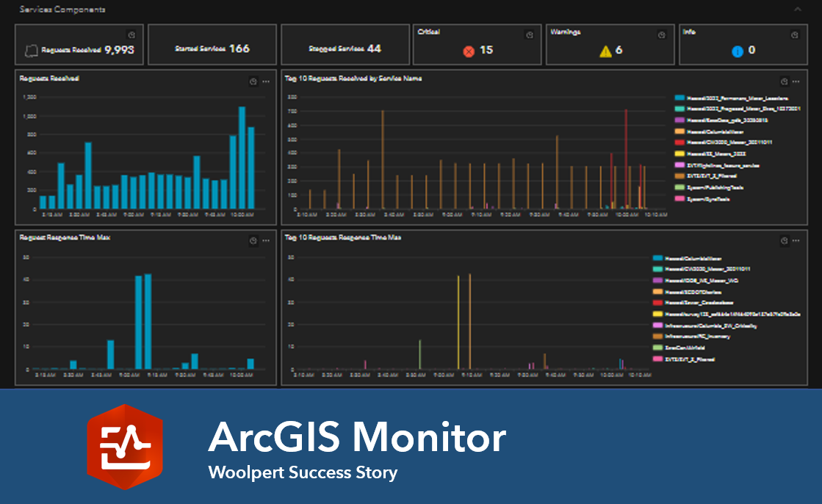Image resolution: width=822 pixels, height=504 pixels.
Task: Click the Info count 0
Action: click(x=751, y=50)
